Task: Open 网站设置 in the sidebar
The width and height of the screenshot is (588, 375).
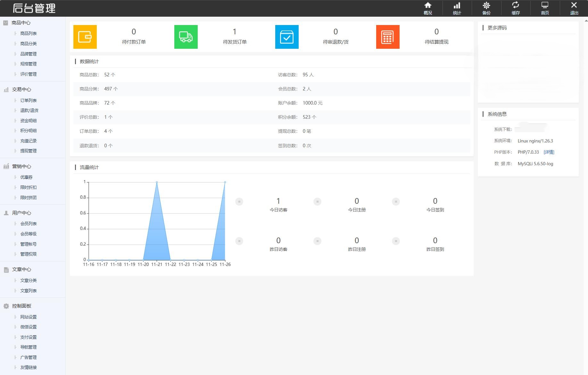Action: click(28, 317)
